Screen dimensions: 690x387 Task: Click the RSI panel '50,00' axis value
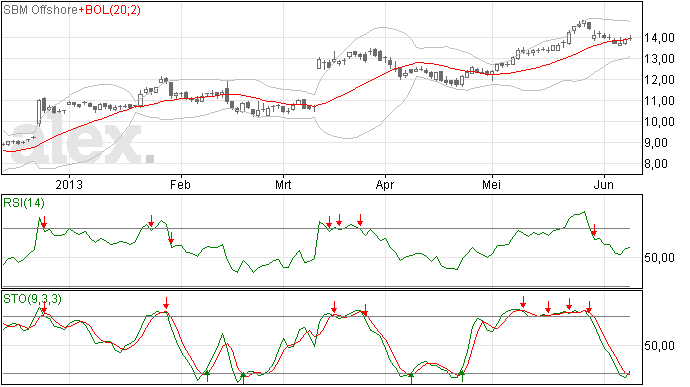click(659, 258)
